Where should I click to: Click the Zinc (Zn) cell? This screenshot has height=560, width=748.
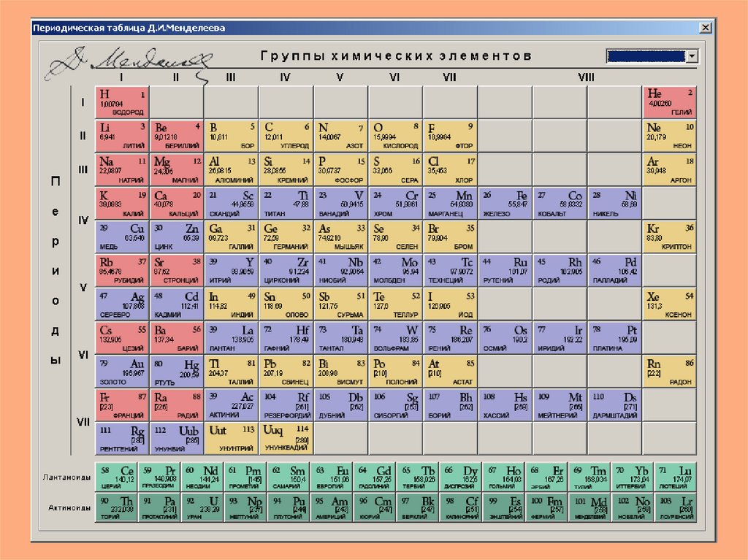pyautogui.click(x=177, y=237)
